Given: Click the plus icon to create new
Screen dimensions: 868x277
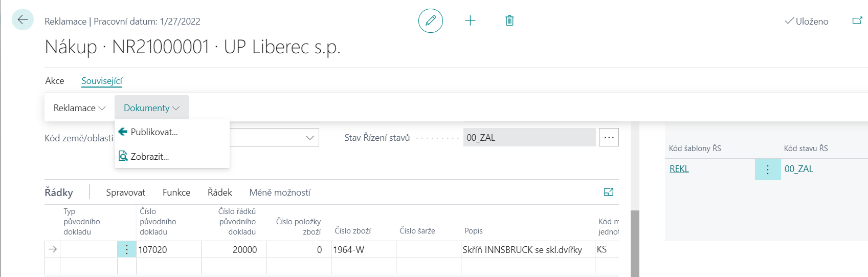Looking at the screenshot, I should tap(470, 21).
